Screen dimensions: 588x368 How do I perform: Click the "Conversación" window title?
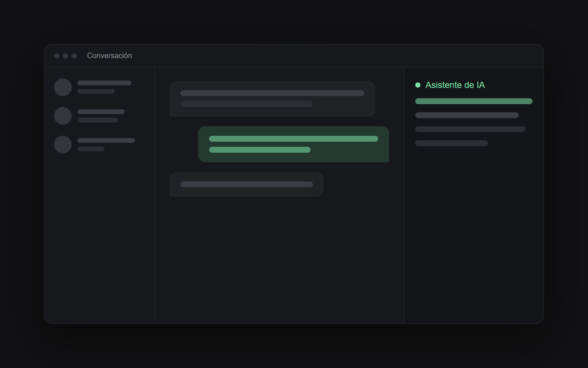point(110,56)
